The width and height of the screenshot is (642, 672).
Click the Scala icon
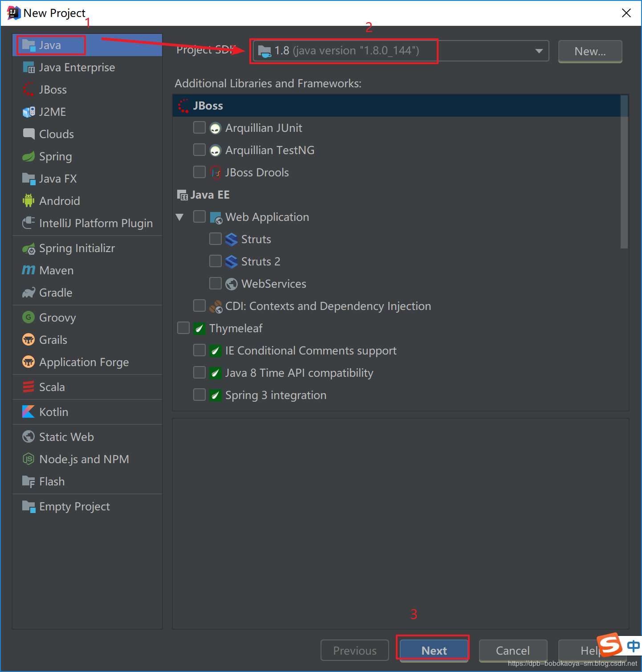pyautogui.click(x=28, y=387)
